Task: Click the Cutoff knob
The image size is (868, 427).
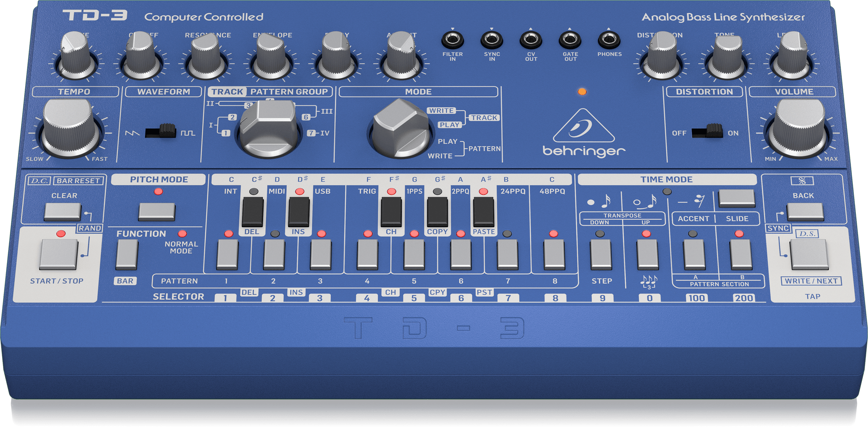Action: click(141, 56)
